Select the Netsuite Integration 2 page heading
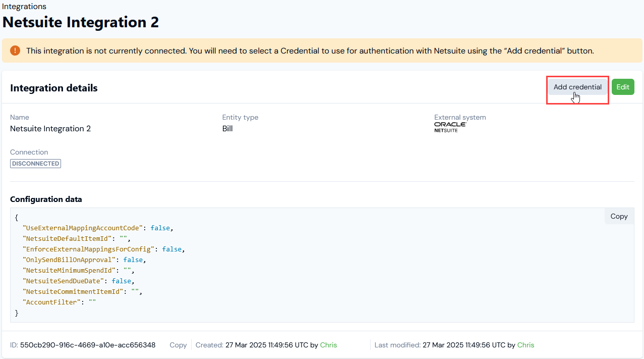644x359 pixels. pos(81,22)
